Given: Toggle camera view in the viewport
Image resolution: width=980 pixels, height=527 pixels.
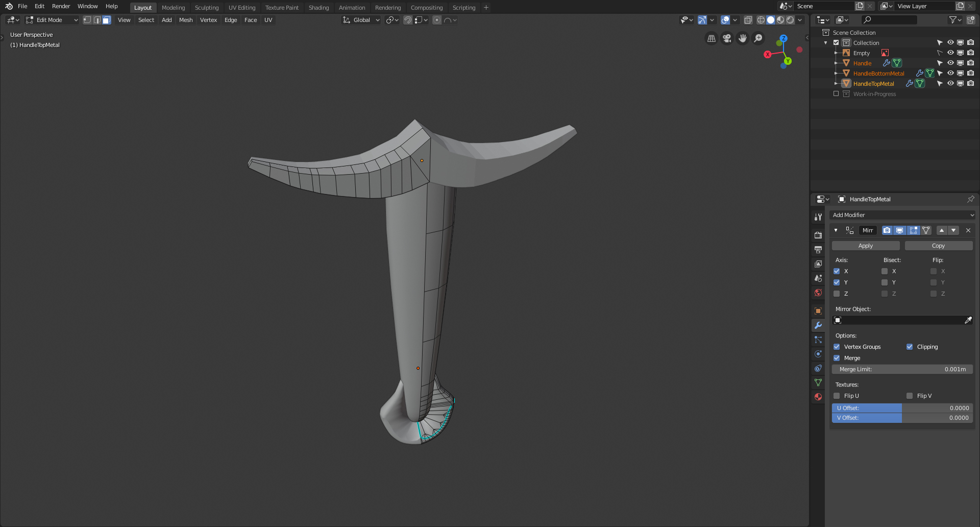Looking at the screenshot, I should [727, 38].
